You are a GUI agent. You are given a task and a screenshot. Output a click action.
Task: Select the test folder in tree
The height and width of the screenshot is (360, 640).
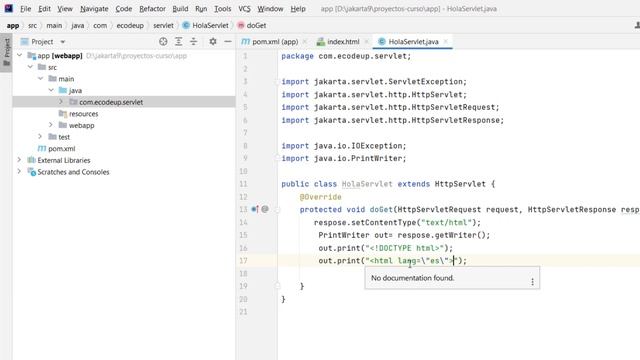pyautogui.click(x=64, y=137)
